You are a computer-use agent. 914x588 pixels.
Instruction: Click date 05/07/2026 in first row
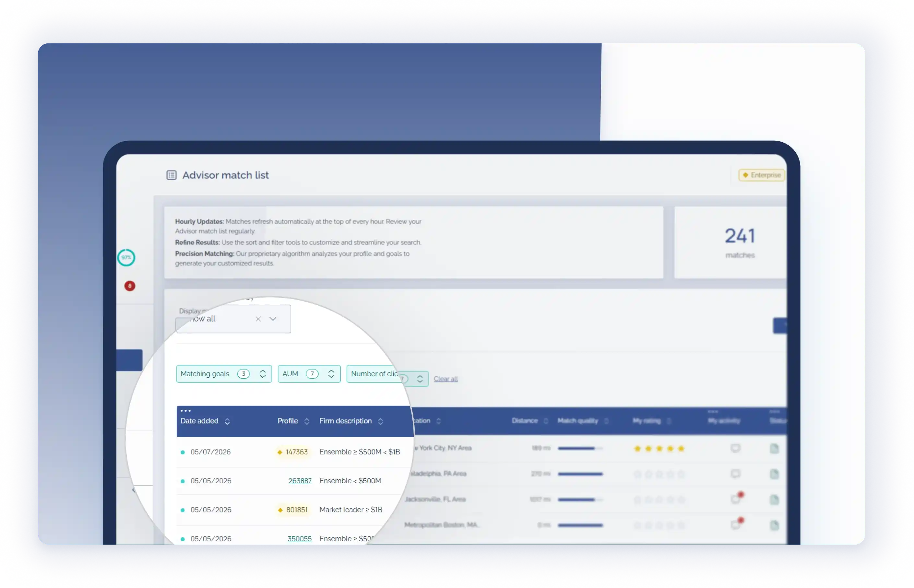pyautogui.click(x=210, y=452)
